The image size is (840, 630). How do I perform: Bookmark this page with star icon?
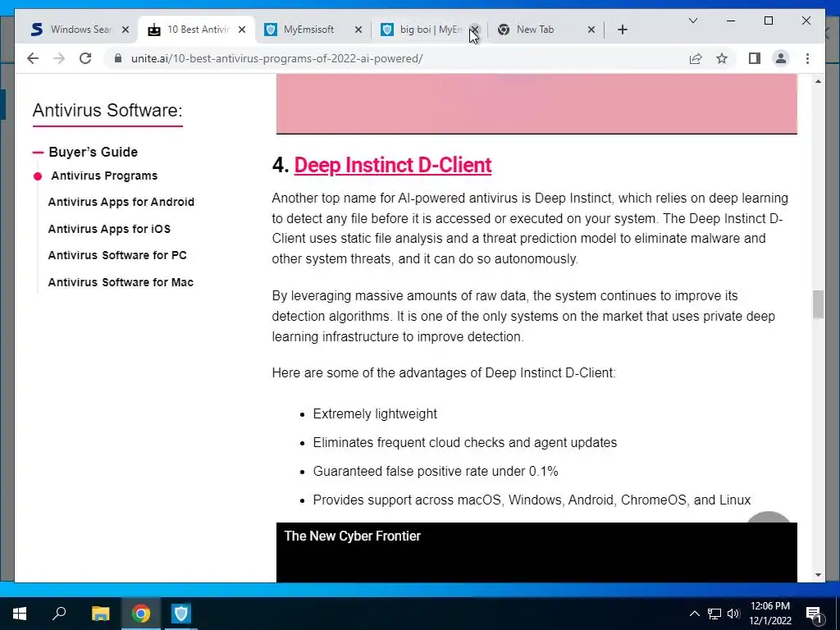coord(722,58)
